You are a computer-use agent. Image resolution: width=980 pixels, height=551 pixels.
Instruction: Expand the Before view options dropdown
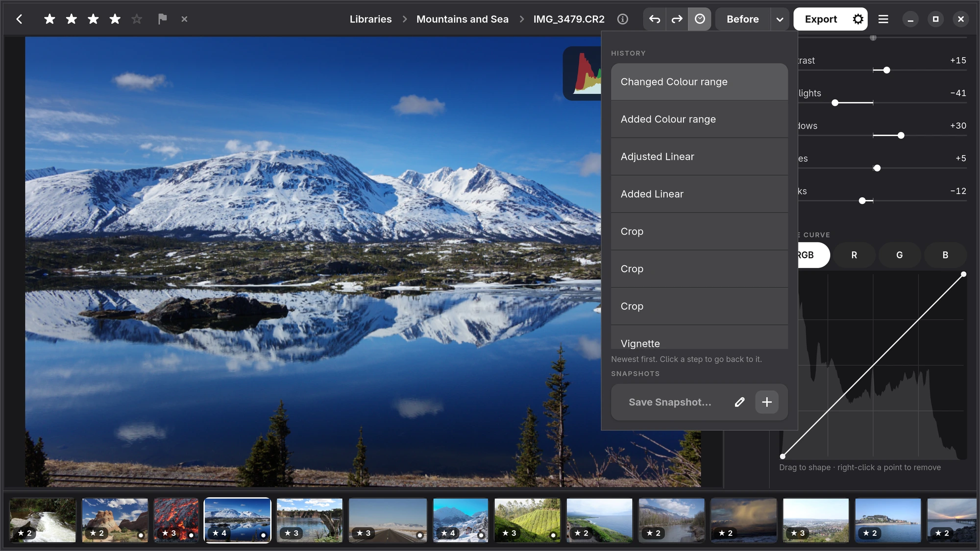(780, 19)
